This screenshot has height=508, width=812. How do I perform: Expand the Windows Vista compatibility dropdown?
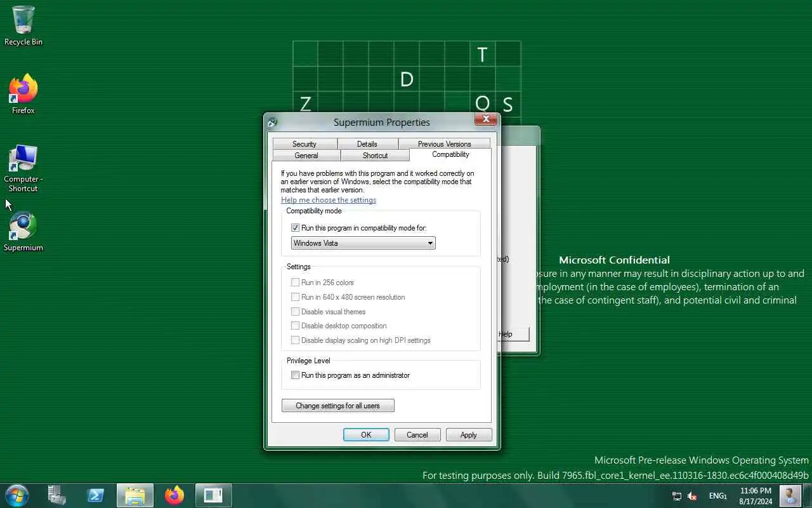pos(363,243)
